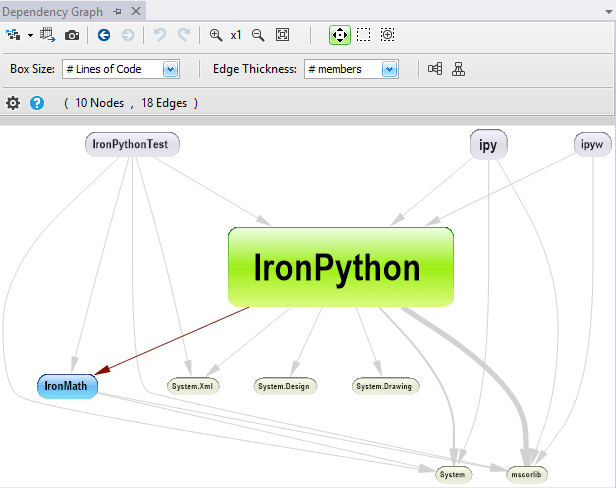Toggle the pan mode tool
Image resolution: width=616 pixels, height=488 pixels.
click(339, 35)
